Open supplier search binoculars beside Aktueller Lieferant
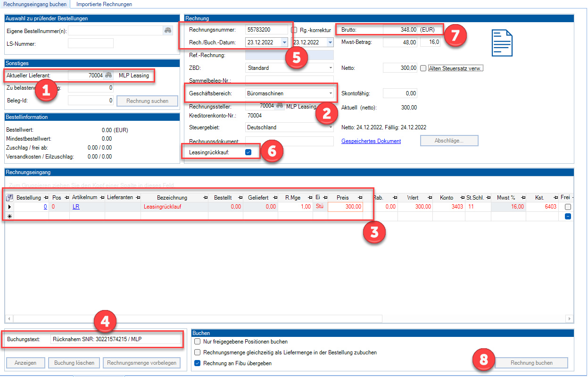Viewport: 588px width, 377px height. [x=108, y=75]
